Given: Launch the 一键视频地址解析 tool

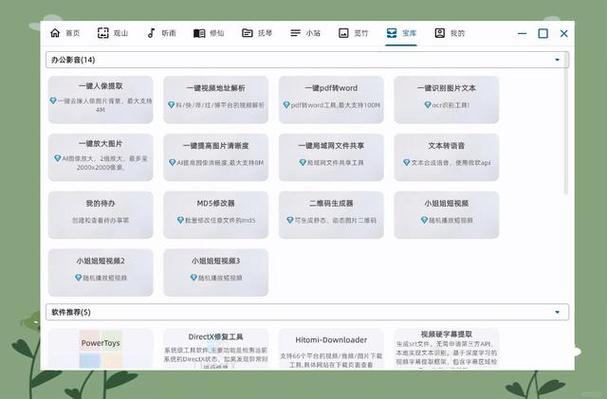Looking at the screenshot, I should click(216, 100).
